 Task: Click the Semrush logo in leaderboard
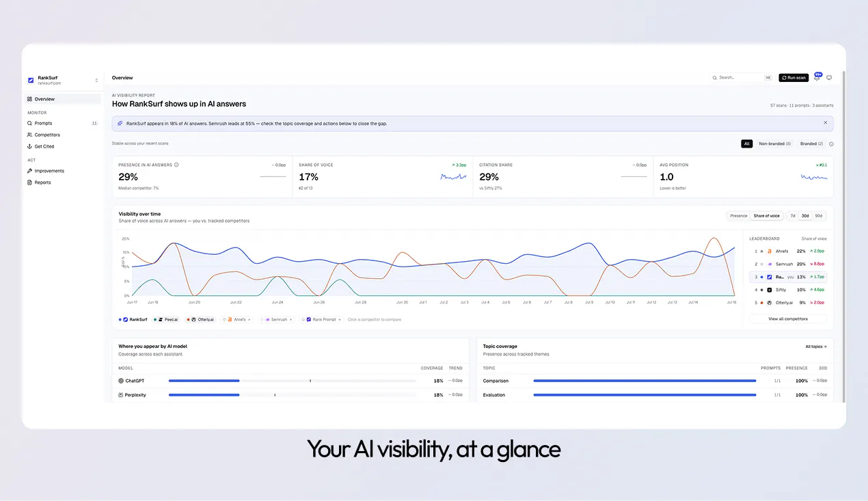pyautogui.click(x=770, y=264)
